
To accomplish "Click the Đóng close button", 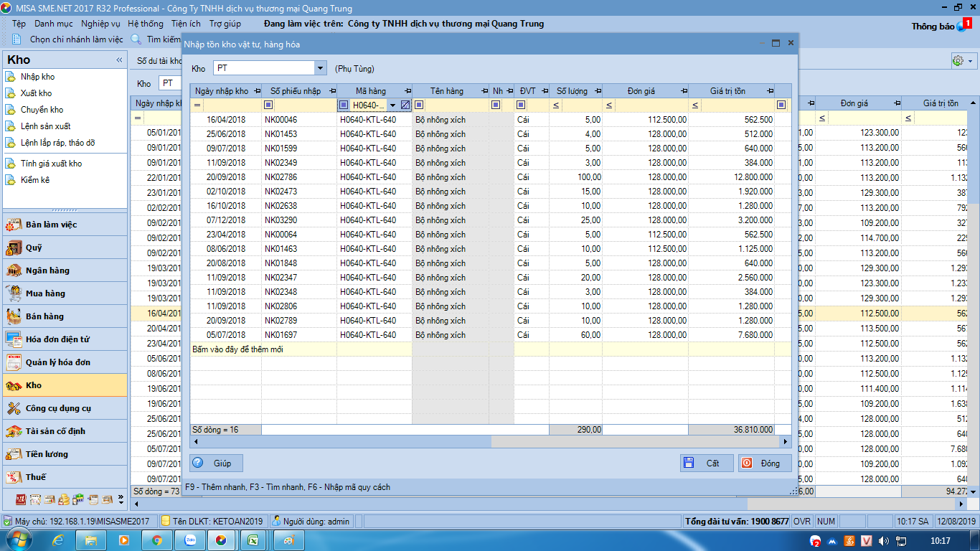I will [x=765, y=463].
